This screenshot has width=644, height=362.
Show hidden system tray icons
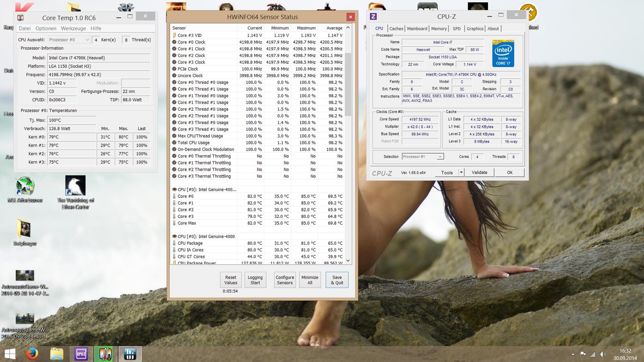tap(573, 354)
